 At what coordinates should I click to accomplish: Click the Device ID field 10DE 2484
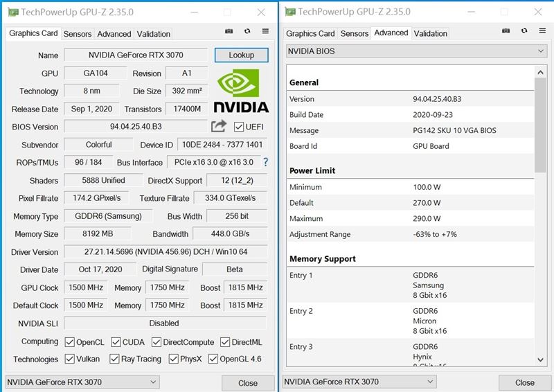(x=222, y=145)
